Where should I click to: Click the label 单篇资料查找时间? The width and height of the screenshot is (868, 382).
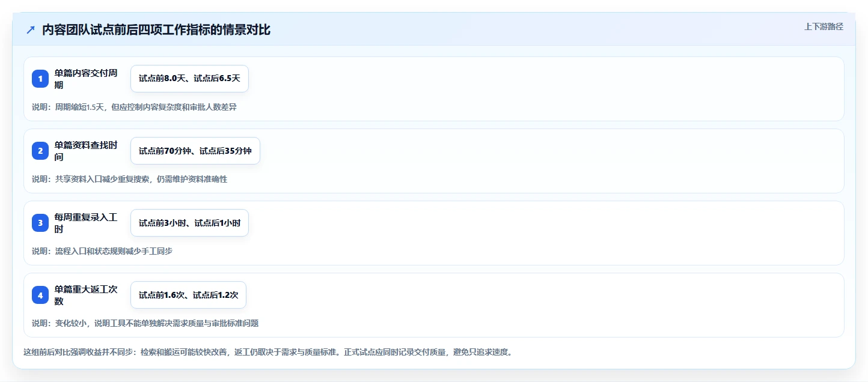(x=86, y=151)
